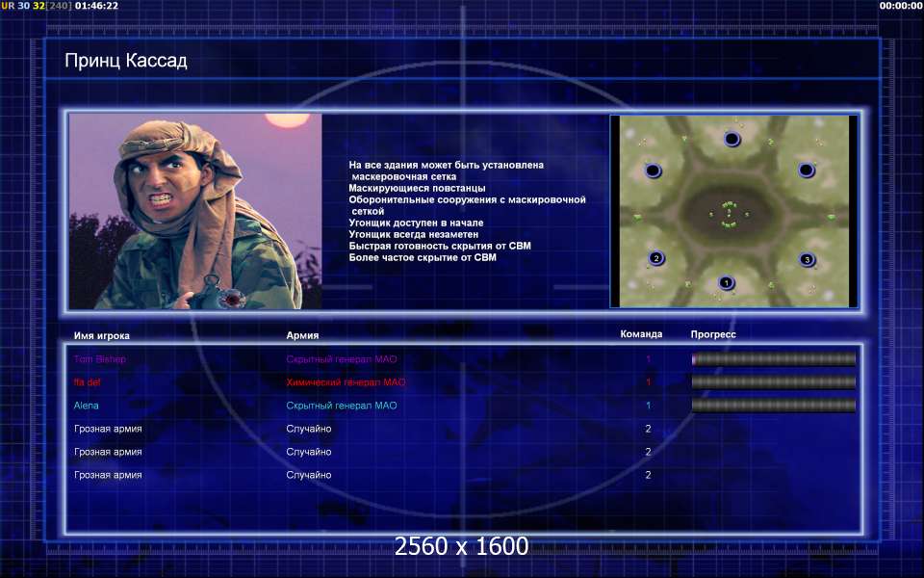Click "Более частое скрытие от СВМ"
The height and width of the screenshot is (578, 924).
[x=423, y=257]
